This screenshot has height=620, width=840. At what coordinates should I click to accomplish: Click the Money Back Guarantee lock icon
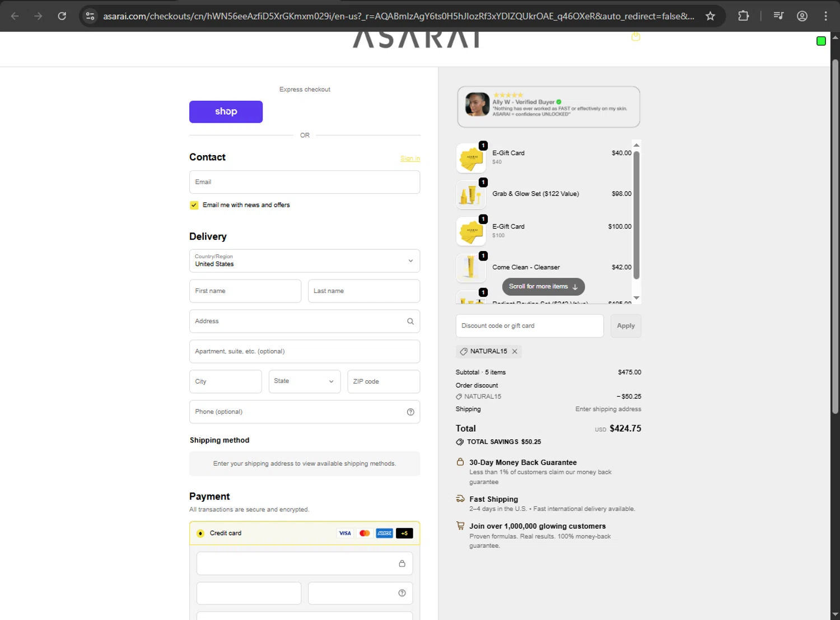pos(460,462)
